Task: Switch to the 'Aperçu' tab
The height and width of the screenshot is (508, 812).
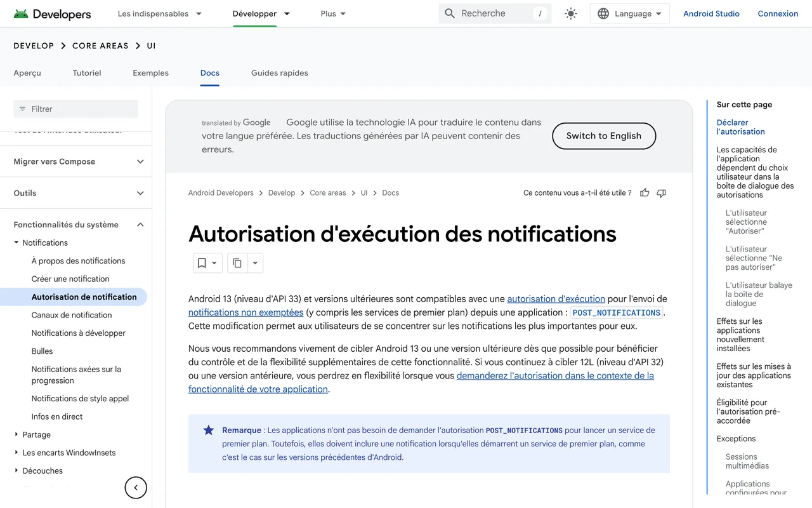Action: pos(27,73)
